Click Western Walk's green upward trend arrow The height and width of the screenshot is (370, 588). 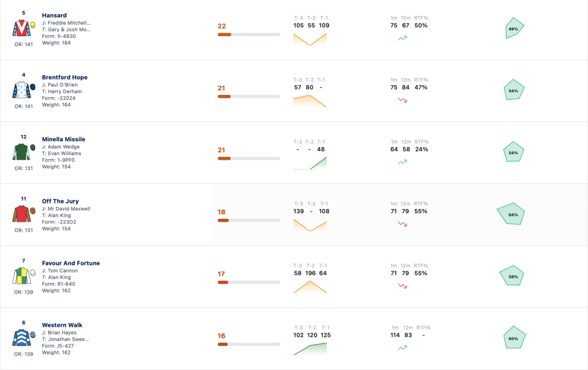(x=403, y=348)
